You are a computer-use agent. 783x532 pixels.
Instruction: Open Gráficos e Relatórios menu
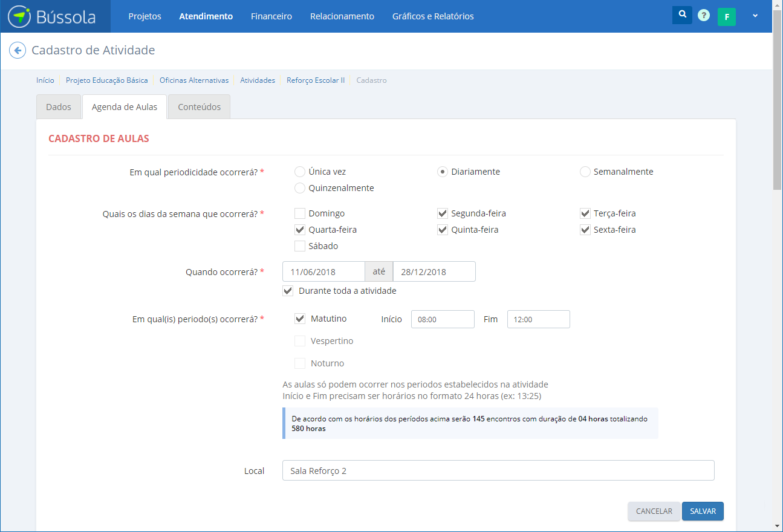[x=433, y=16]
